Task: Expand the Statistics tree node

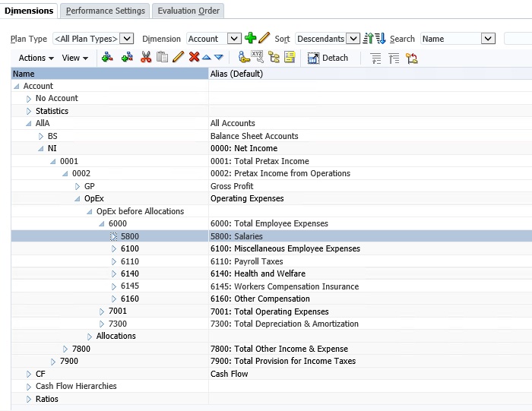Action: pos(29,111)
